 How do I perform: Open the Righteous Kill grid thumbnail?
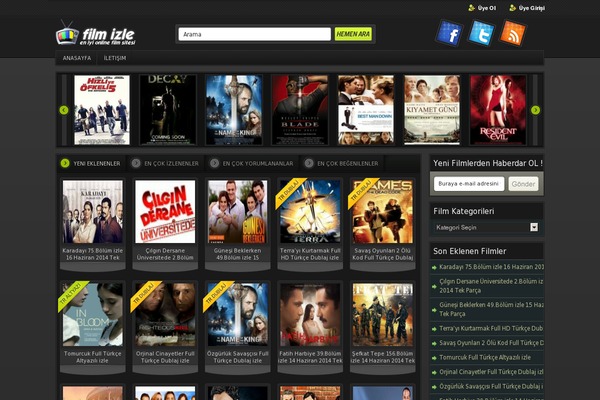point(165,315)
